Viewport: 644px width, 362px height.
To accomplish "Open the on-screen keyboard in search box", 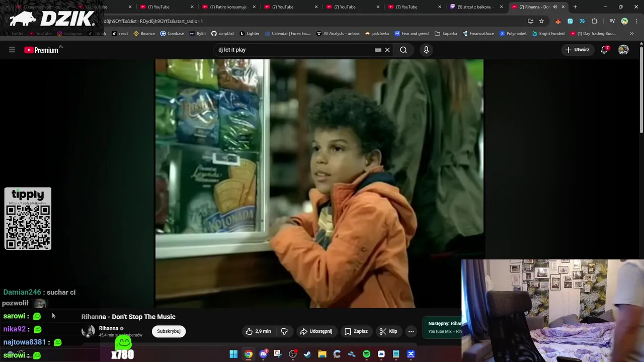I will (378, 50).
